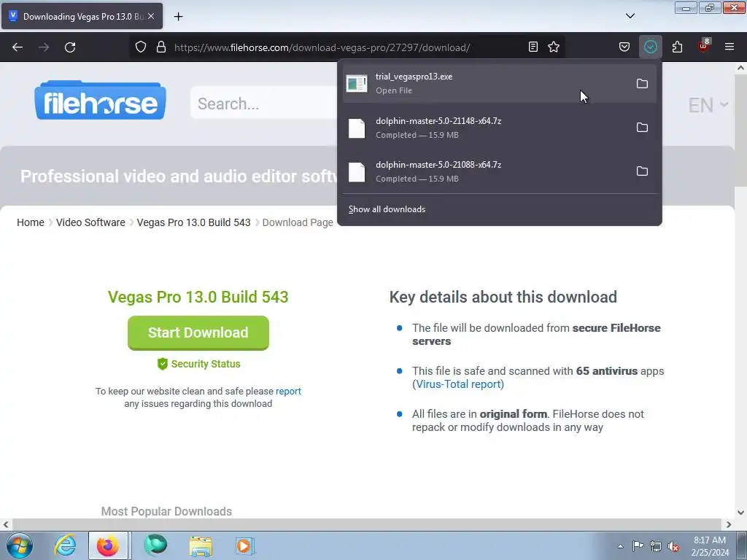Click Show all downloads
The height and width of the screenshot is (560, 747).
(387, 209)
